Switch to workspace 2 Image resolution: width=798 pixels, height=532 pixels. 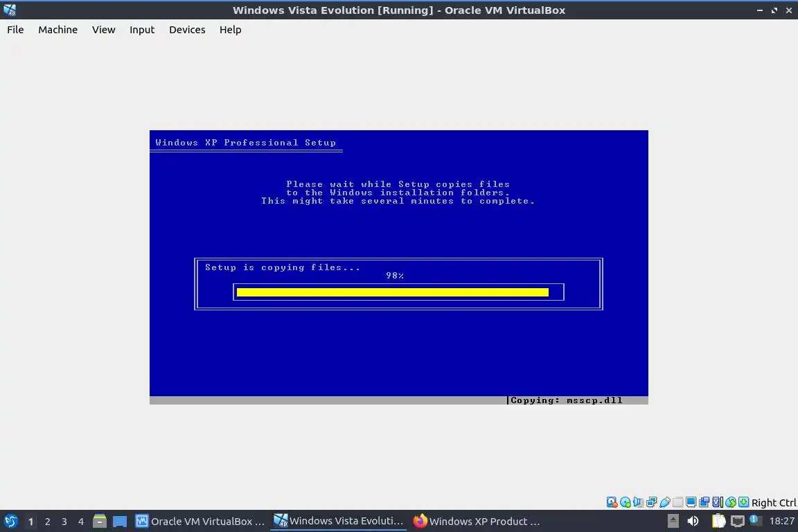pyautogui.click(x=47, y=522)
